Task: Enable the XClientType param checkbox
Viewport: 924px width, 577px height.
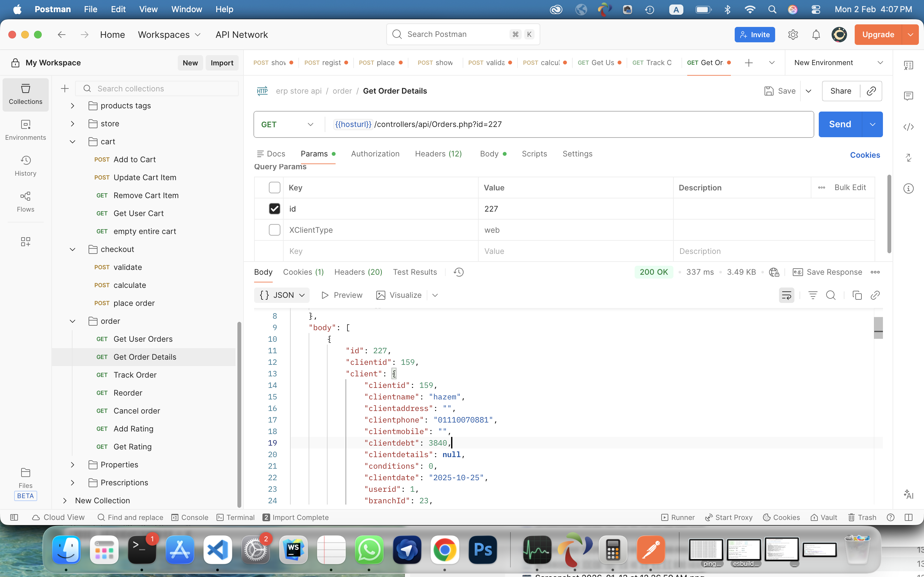Action: (274, 230)
